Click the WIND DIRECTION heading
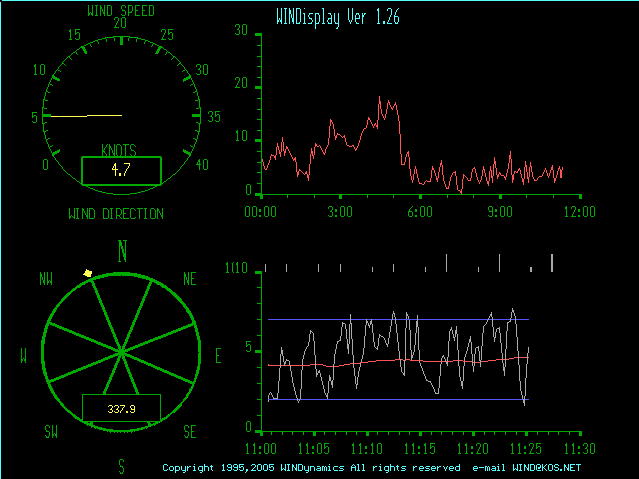639x479 pixels. click(x=116, y=214)
